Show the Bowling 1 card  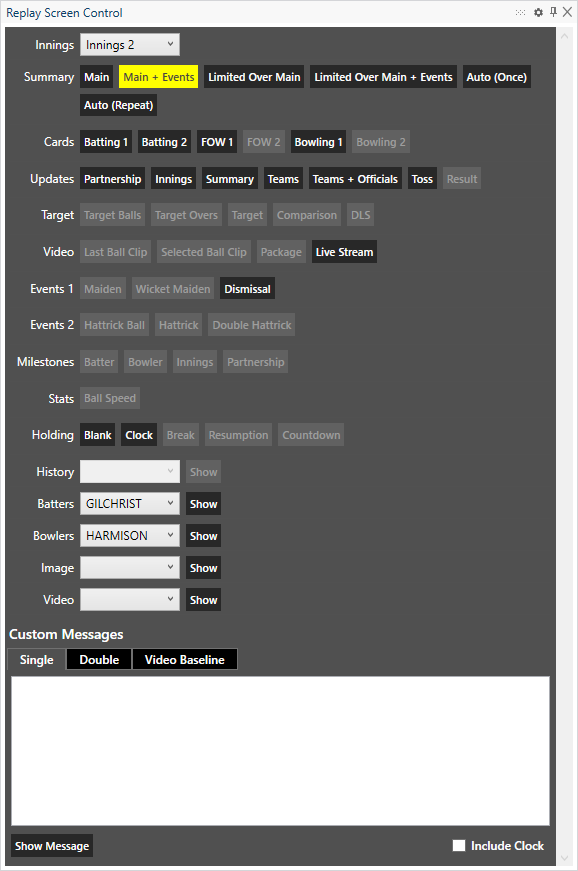click(x=319, y=142)
